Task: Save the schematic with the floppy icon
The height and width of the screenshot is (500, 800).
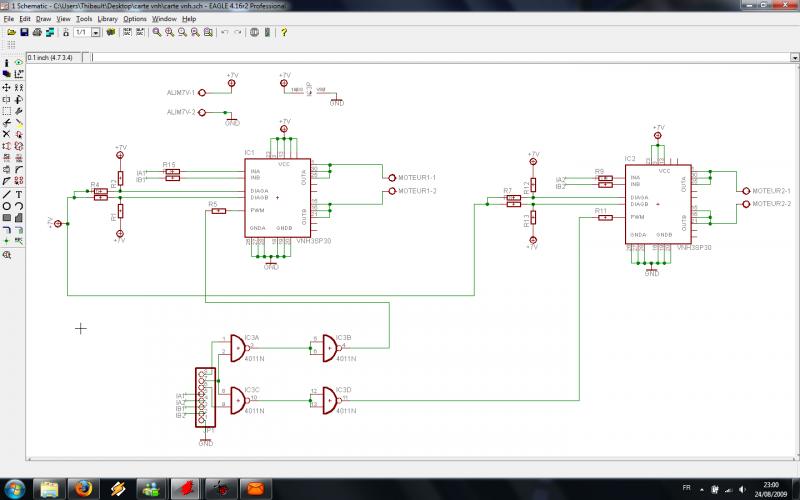Action: [24, 32]
